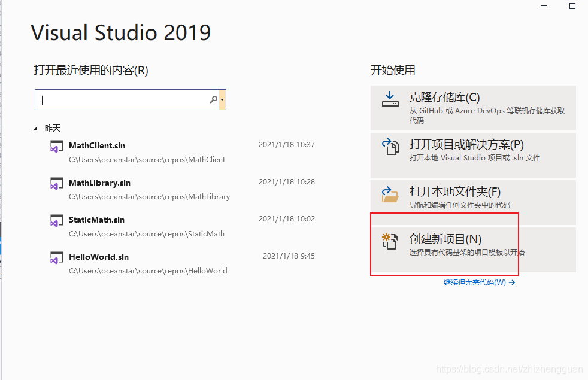
Task: Click the MathClient.sln solution icon
Action: tap(57, 146)
